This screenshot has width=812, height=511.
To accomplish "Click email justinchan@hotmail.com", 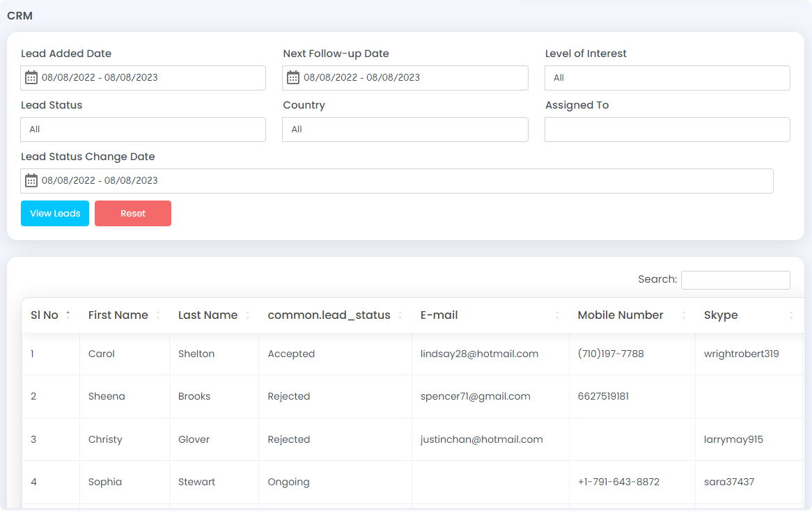I will (482, 439).
